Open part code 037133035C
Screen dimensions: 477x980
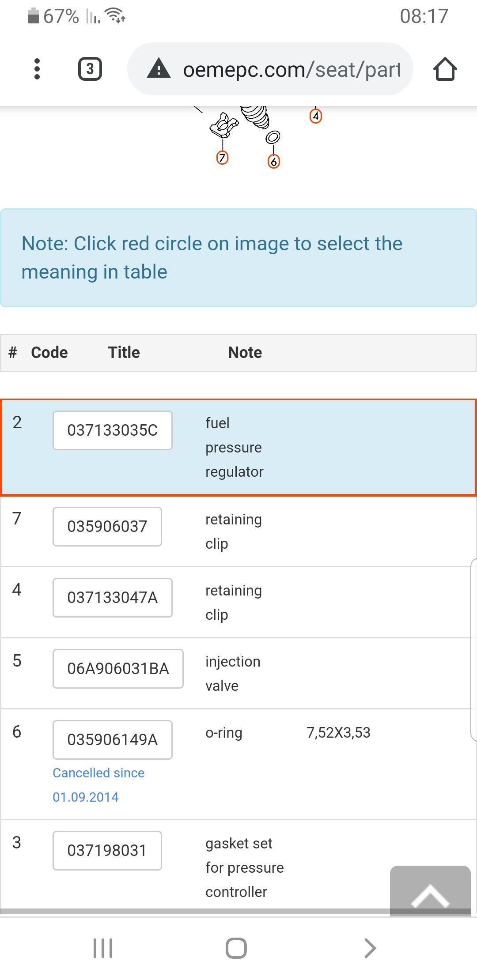pyautogui.click(x=113, y=430)
